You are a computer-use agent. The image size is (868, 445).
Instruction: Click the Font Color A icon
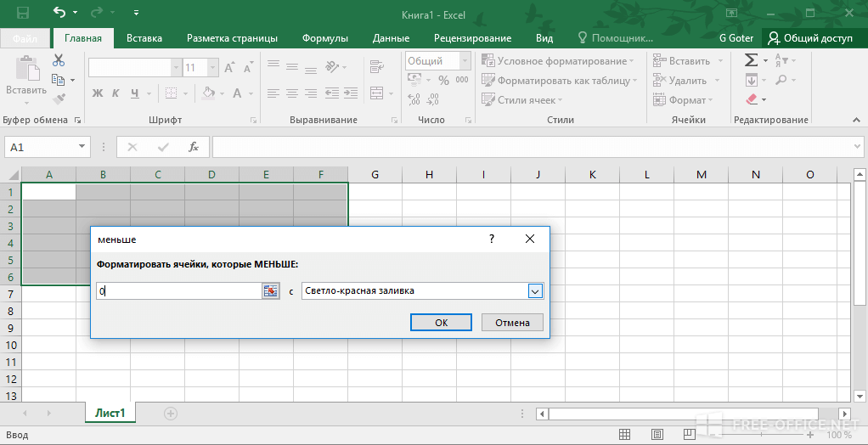(x=237, y=93)
